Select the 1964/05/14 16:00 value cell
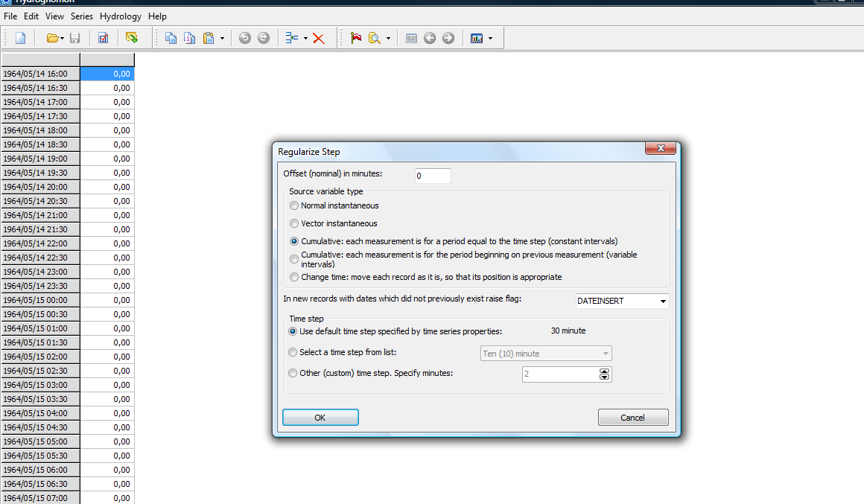The image size is (864, 504). [107, 74]
